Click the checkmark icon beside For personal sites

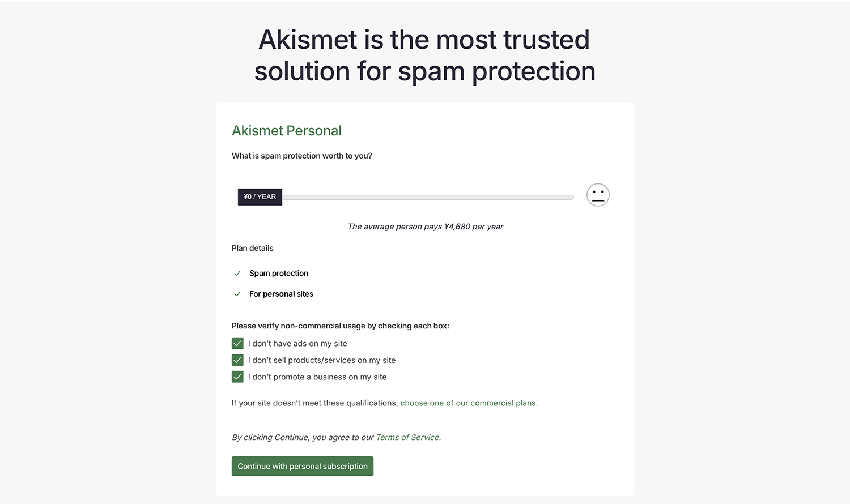tap(237, 294)
